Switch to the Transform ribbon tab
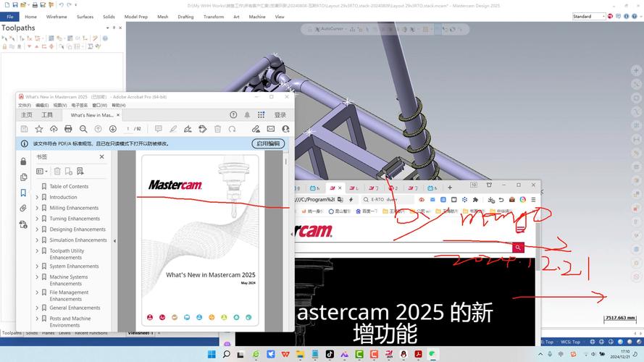 point(214,17)
